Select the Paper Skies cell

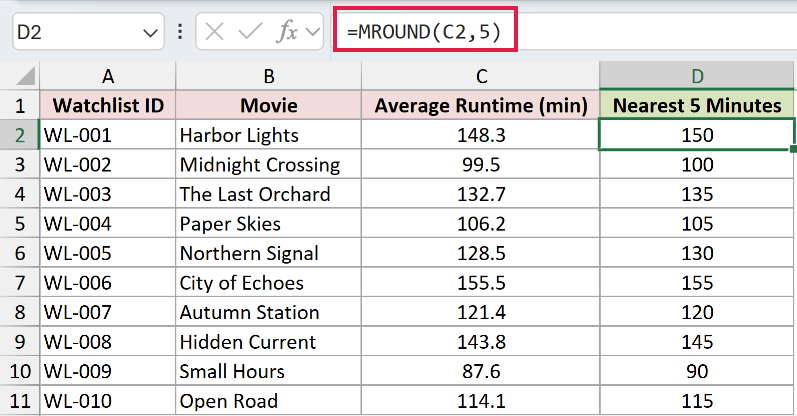pos(268,223)
